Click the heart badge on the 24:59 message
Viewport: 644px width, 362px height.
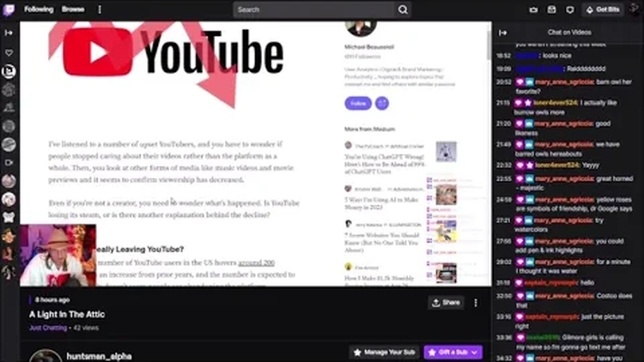(519, 200)
